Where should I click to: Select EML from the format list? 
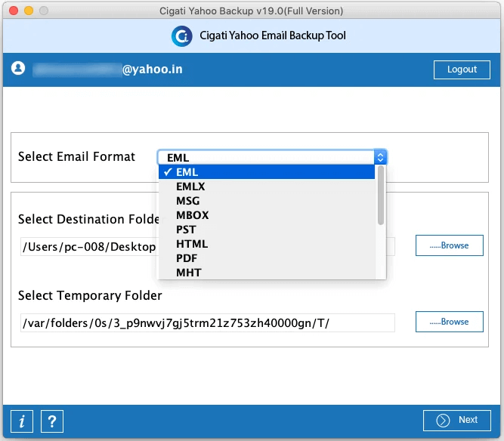267,172
